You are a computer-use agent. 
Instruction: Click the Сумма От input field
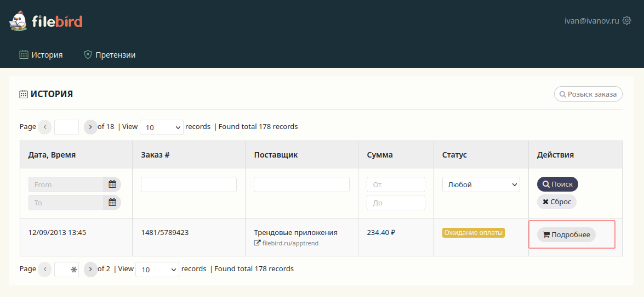396,184
